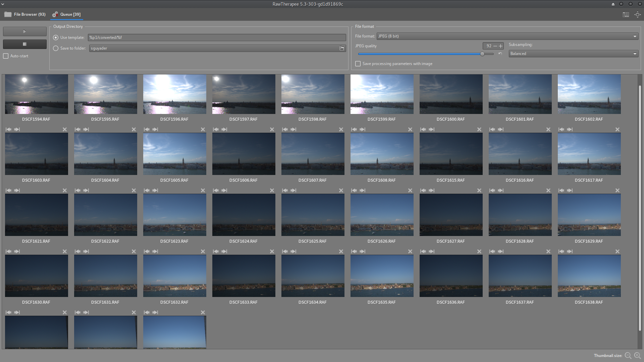Image resolution: width=644 pixels, height=362 pixels.
Task: Open the Subsampling dropdown set to Balanced
Action: click(574, 54)
